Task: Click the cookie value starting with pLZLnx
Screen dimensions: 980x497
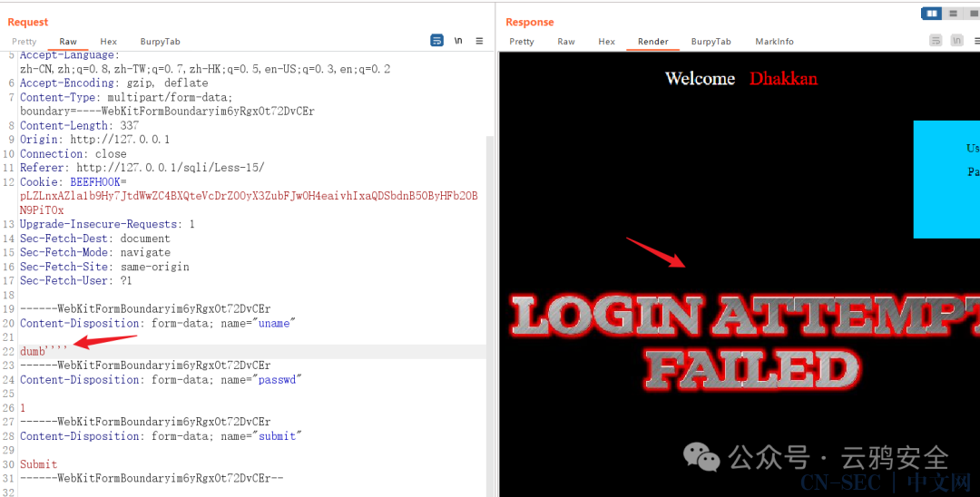Action: click(249, 196)
